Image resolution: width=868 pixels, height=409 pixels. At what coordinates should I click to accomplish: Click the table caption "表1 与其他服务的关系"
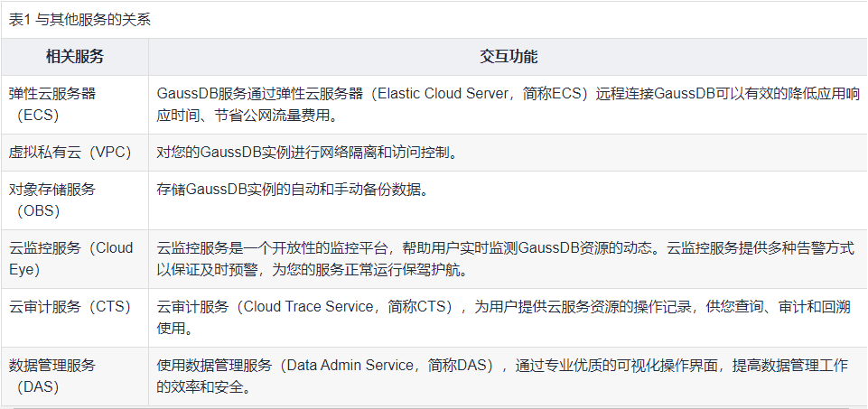79,22
